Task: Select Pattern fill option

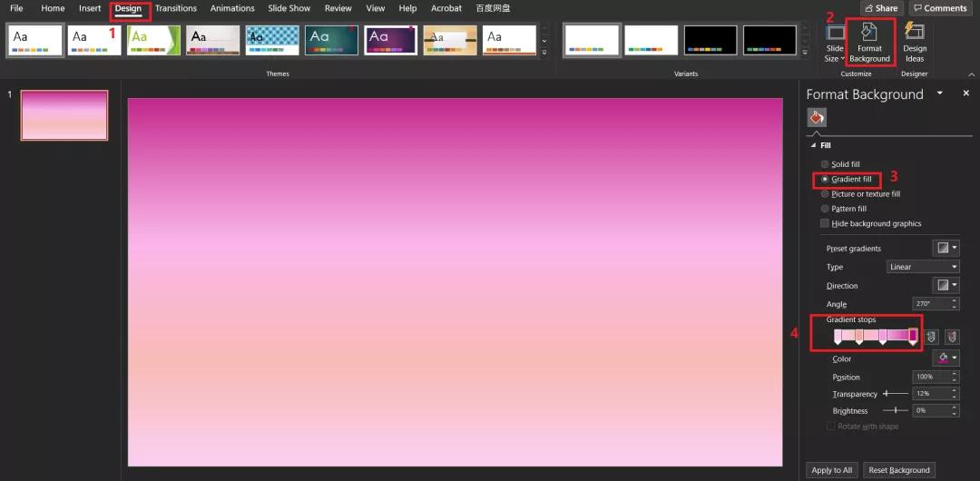Action: click(x=844, y=209)
